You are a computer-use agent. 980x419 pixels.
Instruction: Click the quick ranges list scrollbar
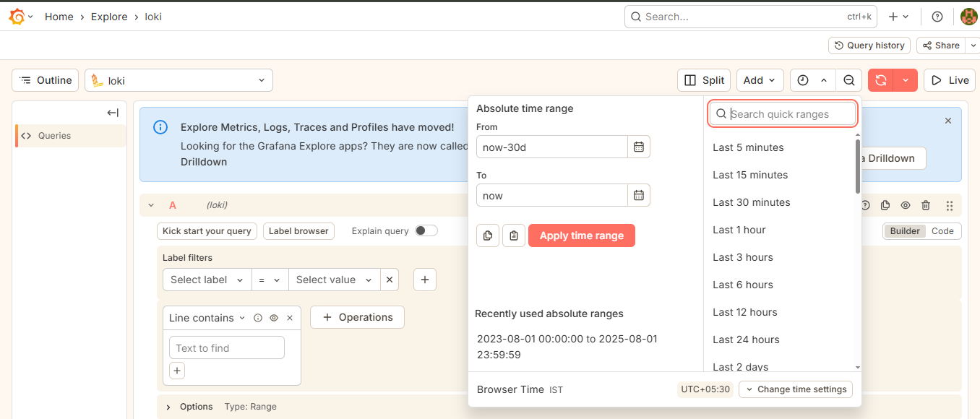858,166
